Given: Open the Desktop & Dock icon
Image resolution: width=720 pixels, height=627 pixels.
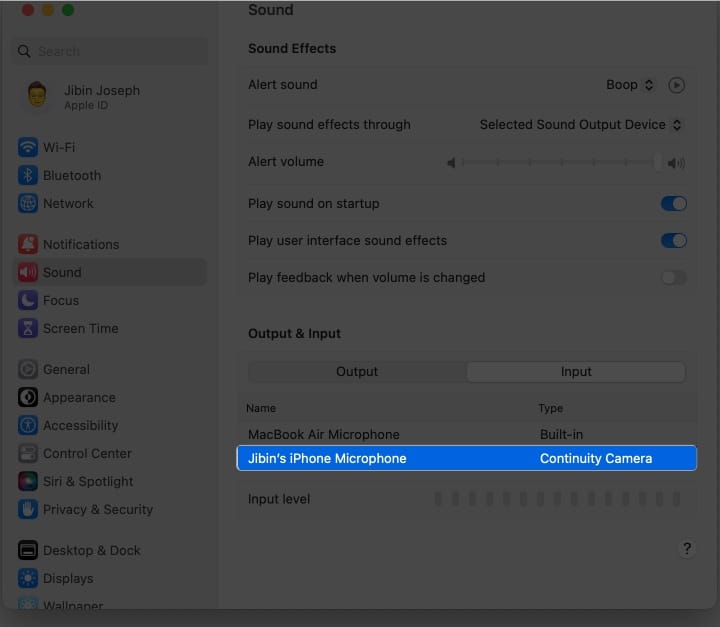Looking at the screenshot, I should tap(28, 550).
